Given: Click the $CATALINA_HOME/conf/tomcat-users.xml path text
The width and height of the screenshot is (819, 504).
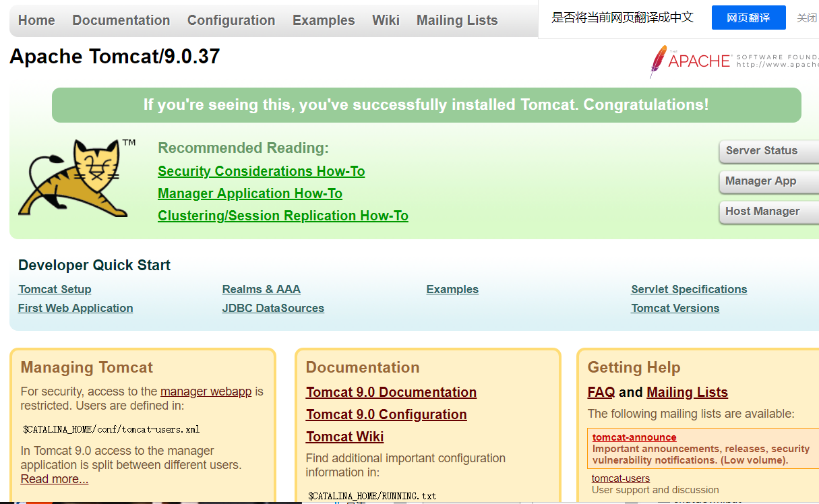Looking at the screenshot, I should 111,429.
